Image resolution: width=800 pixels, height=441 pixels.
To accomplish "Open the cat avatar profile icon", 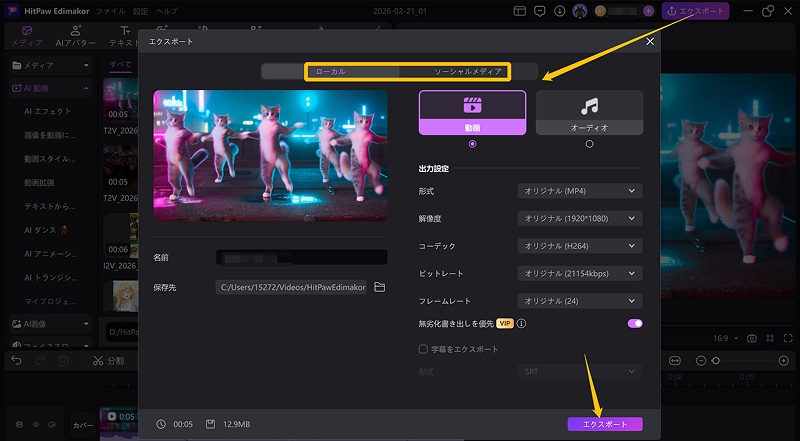I will 579,11.
